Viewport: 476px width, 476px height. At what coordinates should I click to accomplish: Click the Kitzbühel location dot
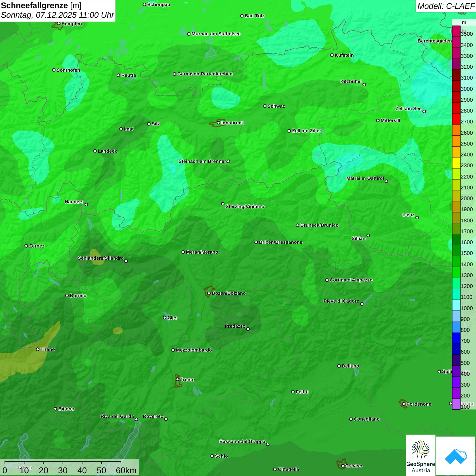(364, 85)
